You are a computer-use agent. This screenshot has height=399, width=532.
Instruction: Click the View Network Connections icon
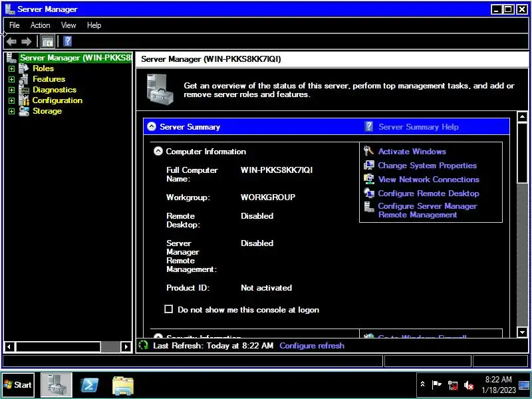[369, 179]
